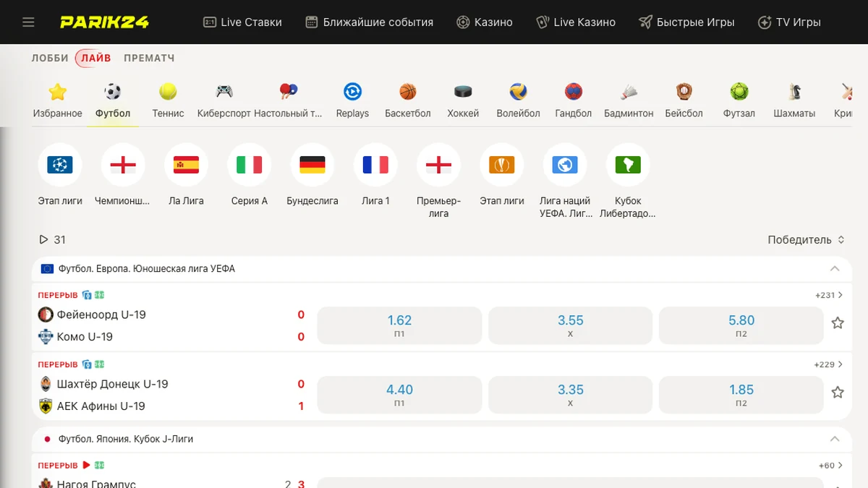
Task: Switch to the Прематч tab
Action: 149,58
